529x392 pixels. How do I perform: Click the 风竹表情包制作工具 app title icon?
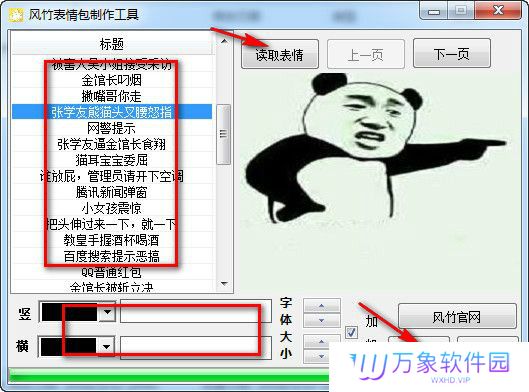pos(16,15)
